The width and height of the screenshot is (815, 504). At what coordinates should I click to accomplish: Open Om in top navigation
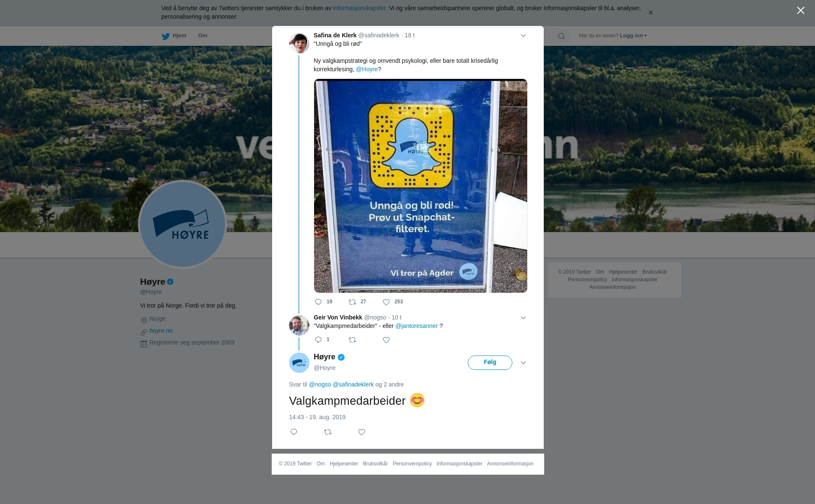point(202,36)
